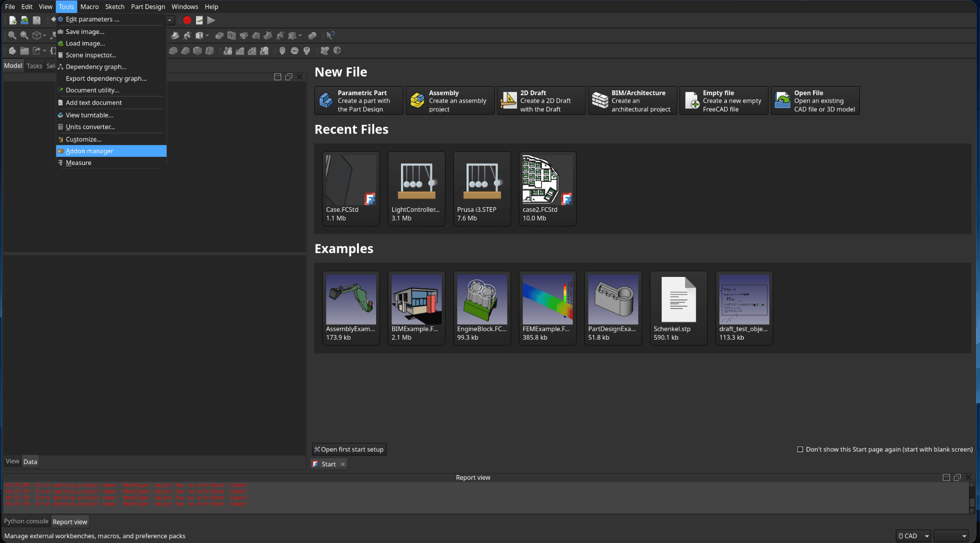Click Open first start setup button
Screen dimensions: 980x543
(349, 449)
